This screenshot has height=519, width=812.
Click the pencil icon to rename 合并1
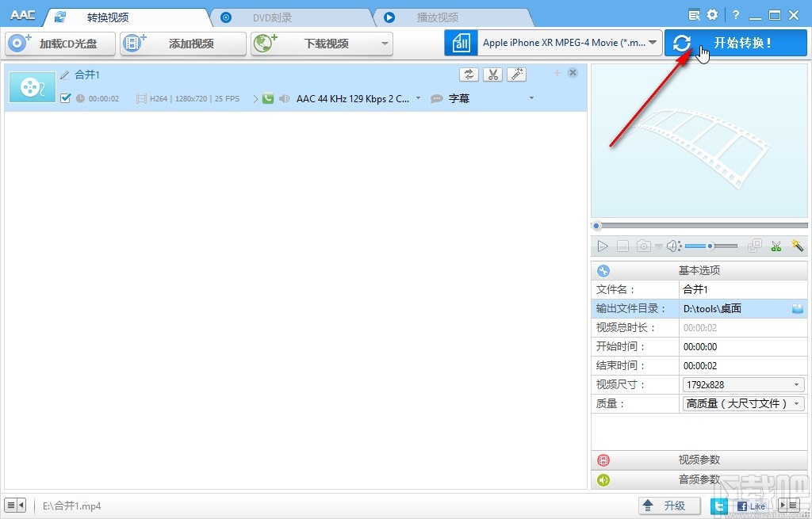[x=66, y=74]
